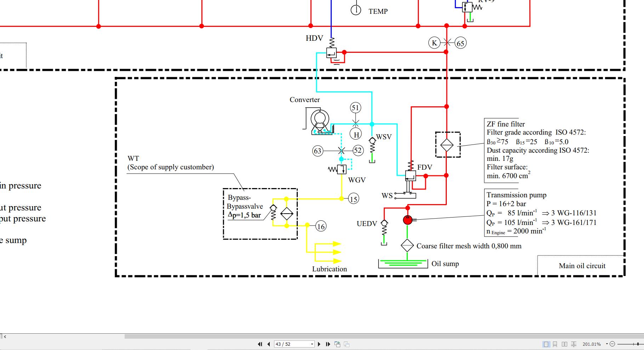
Task: Click the measuring point K circle
Action: tap(434, 43)
